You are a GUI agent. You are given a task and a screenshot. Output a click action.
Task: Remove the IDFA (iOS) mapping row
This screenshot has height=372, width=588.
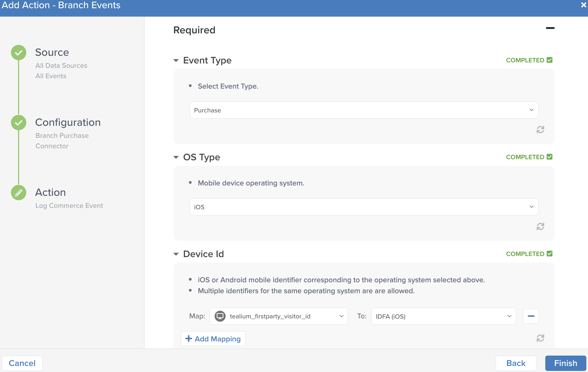531,316
